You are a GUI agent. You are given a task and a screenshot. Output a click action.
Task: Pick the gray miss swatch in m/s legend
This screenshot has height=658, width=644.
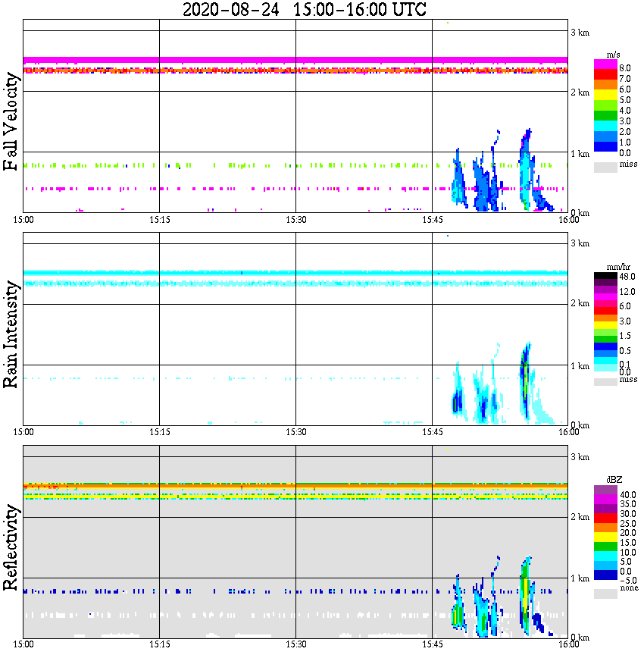pyautogui.click(x=605, y=167)
